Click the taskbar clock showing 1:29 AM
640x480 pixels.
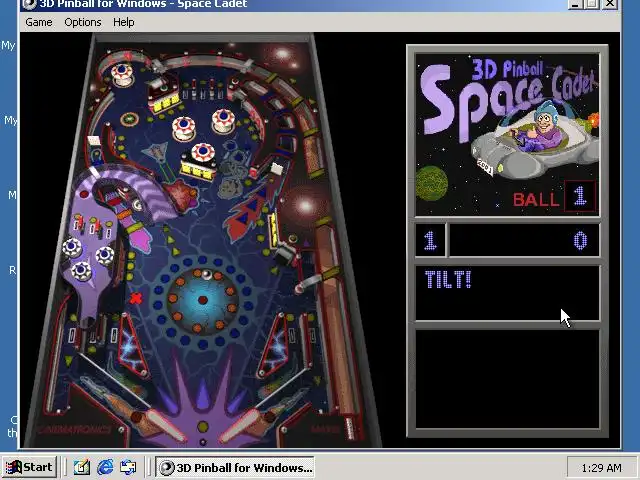pyautogui.click(x=602, y=468)
